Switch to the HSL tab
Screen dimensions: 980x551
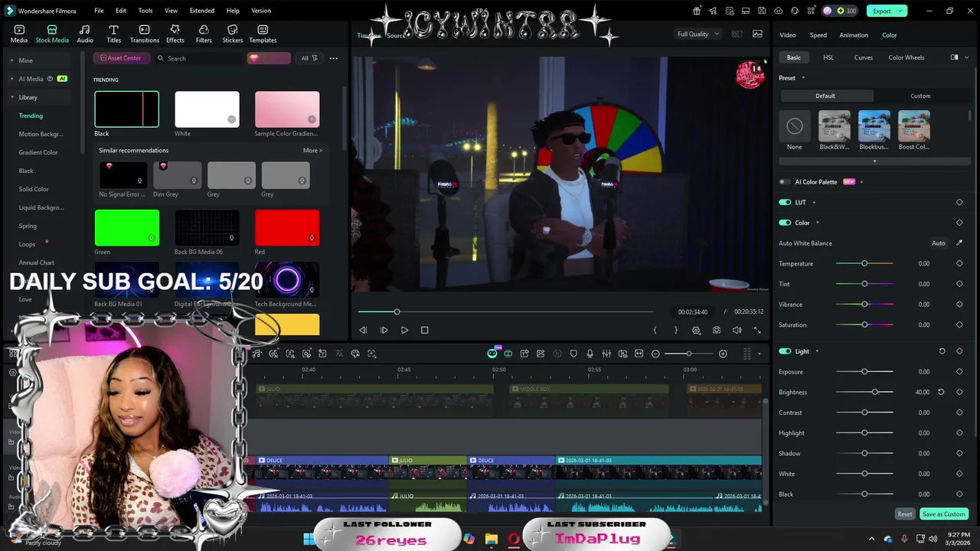click(828, 57)
